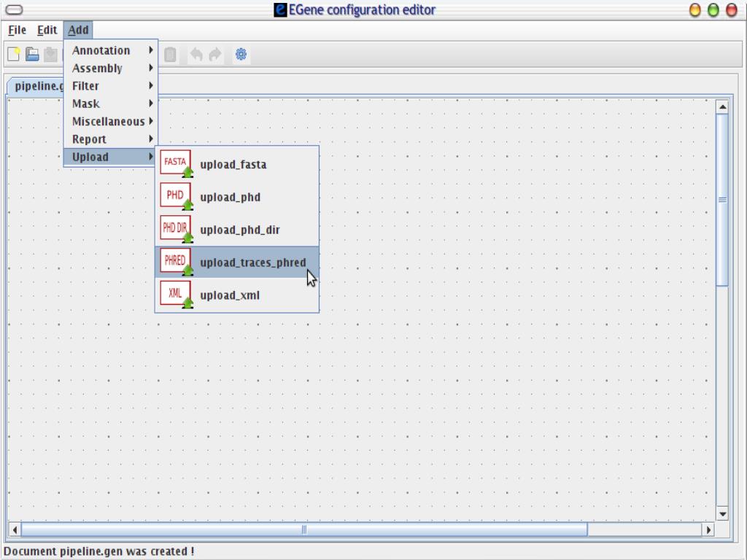747x560 pixels.
Task: Click the status text 'Document pipeline.gen was created !'
Action: pyautogui.click(x=99, y=551)
